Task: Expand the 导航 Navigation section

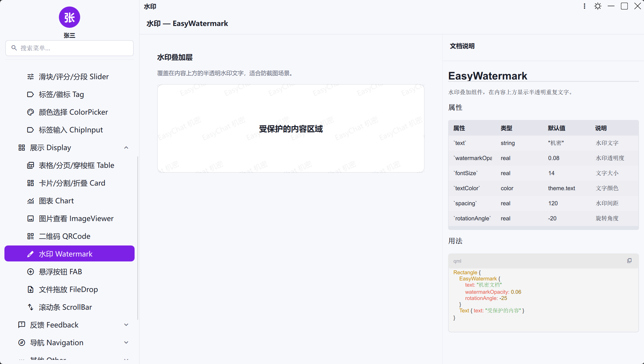Action: point(126,343)
